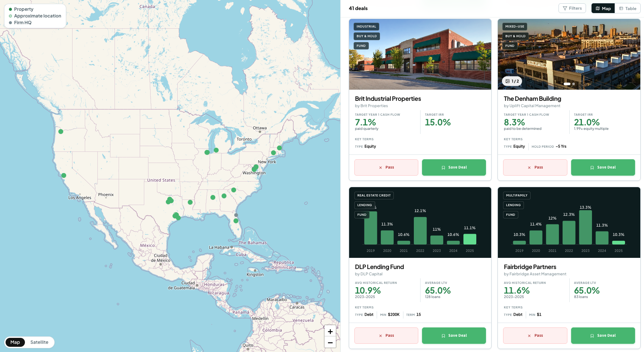Open Denham Building 1/2 image gallery counter
This screenshot has width=644, height=352.
click(512, 81)
